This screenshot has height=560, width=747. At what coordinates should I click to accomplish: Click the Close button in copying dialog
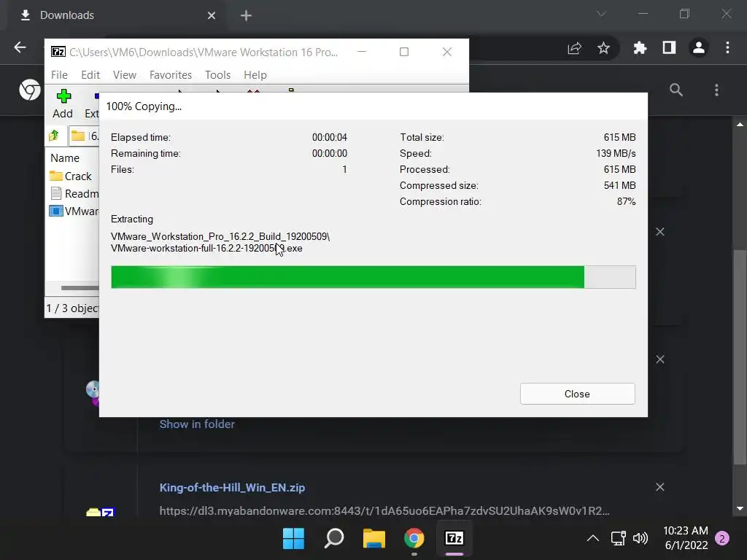[577, 394]
